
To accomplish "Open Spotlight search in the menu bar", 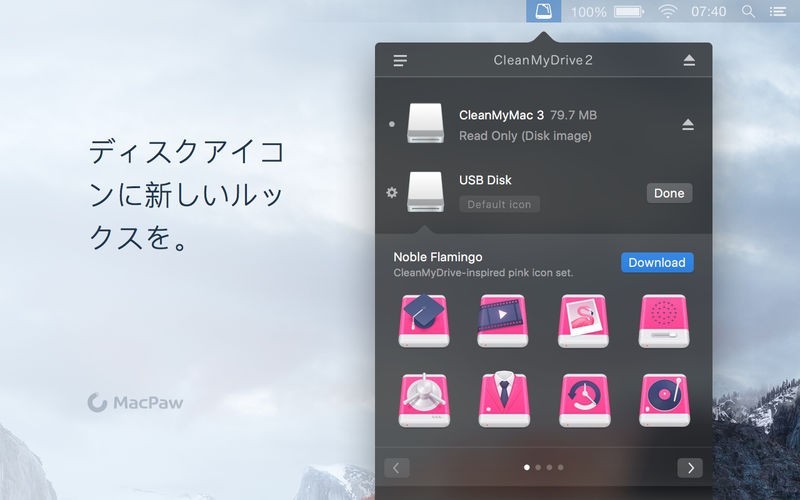I will coord(748,11).
